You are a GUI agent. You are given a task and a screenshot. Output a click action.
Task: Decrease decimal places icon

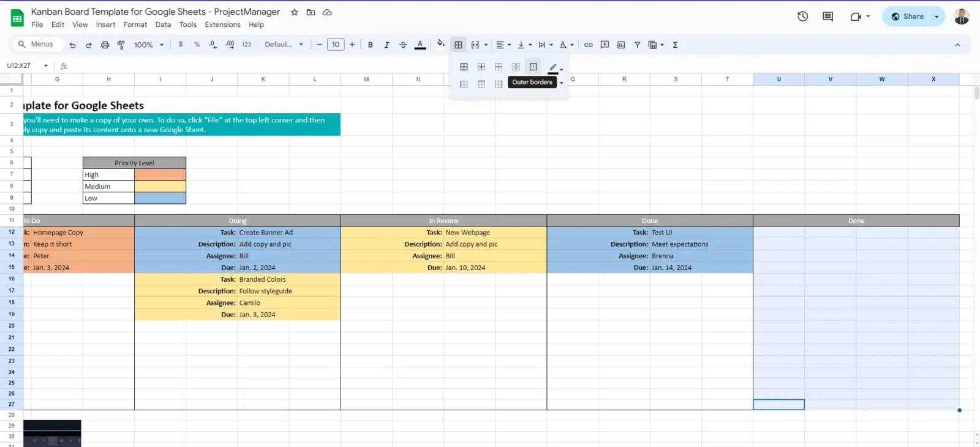coord(213,44)
